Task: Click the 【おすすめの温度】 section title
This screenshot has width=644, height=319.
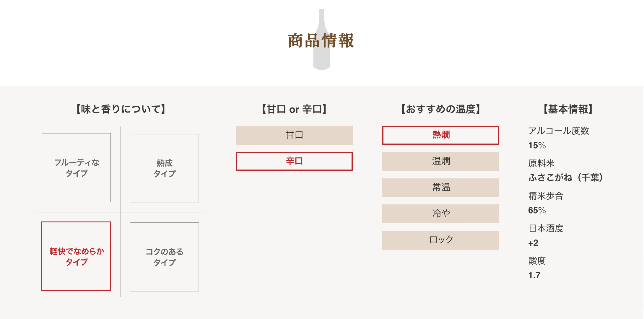Action: [x=441, y=109]
